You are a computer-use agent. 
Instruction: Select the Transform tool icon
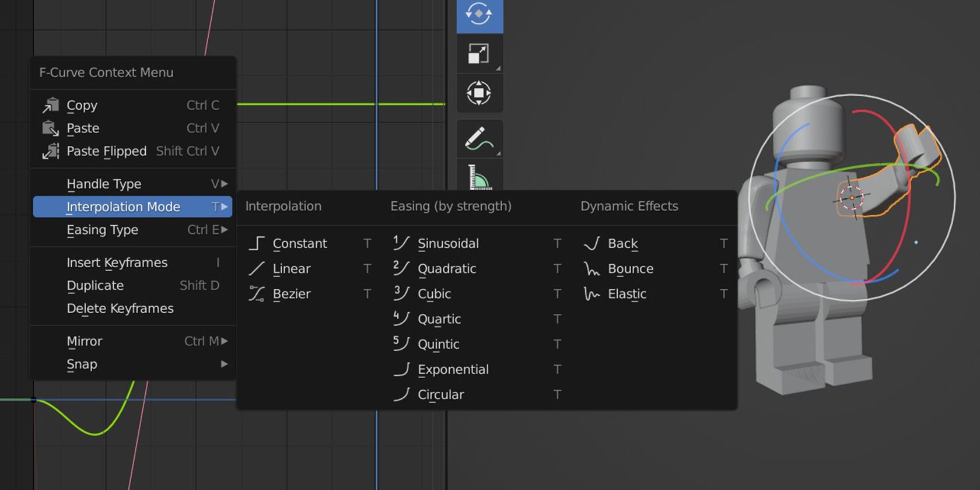(x=479, y=93)
